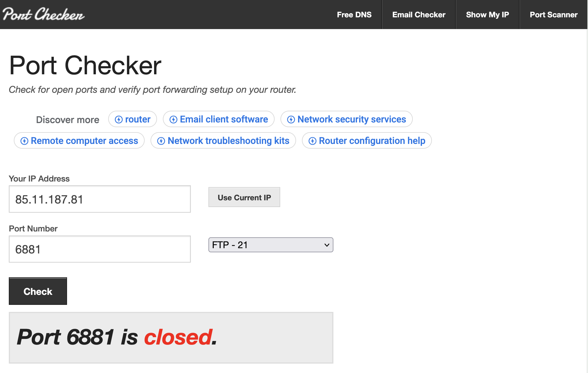Screen dimensions: 588x373
Task: Open Show My IP page
Action: click(487, 15)
